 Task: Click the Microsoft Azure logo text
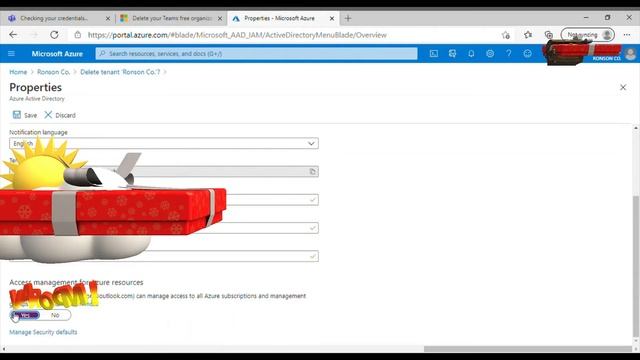(57, 53)
